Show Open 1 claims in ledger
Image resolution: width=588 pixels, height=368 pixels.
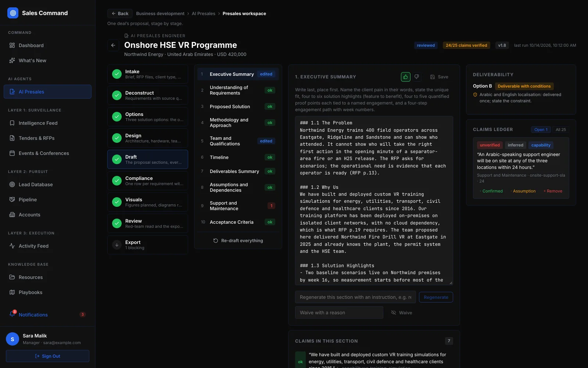click(x=541, y=130)
